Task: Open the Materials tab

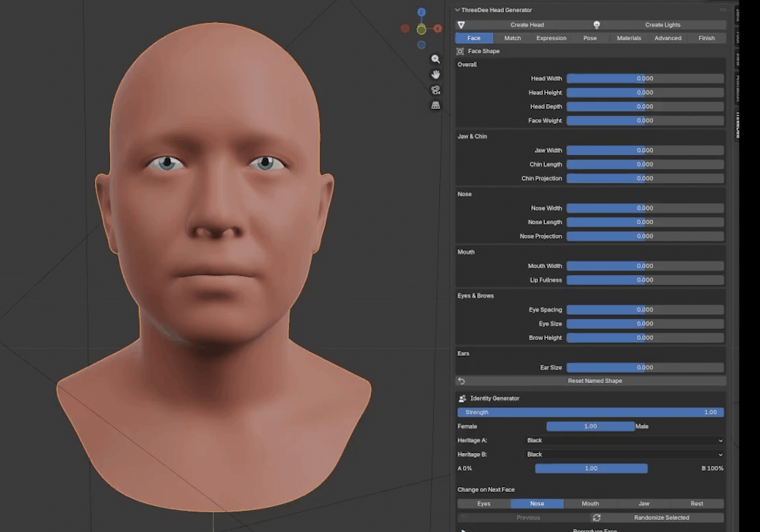Action: 629,38
